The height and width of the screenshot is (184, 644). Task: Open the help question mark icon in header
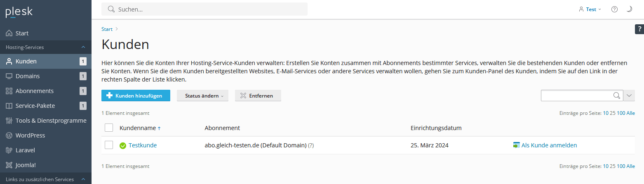614,9
